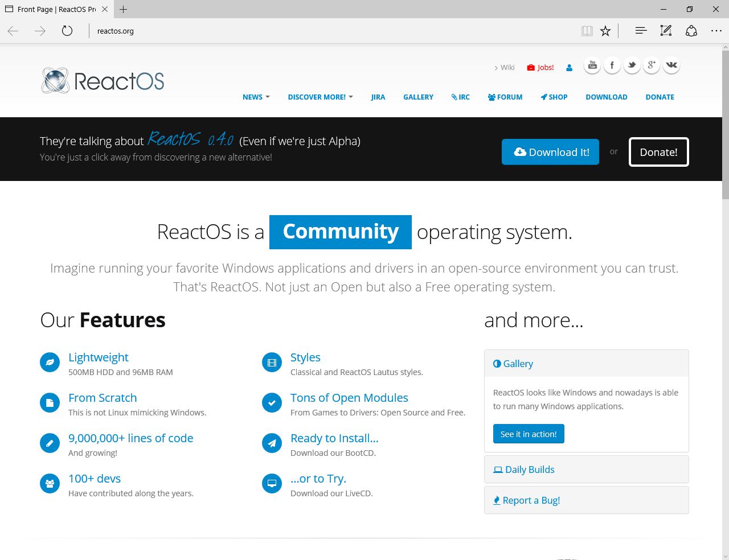Open the ReactOS VK icon
The image size is (729, 560).
(x=671, y=65)
